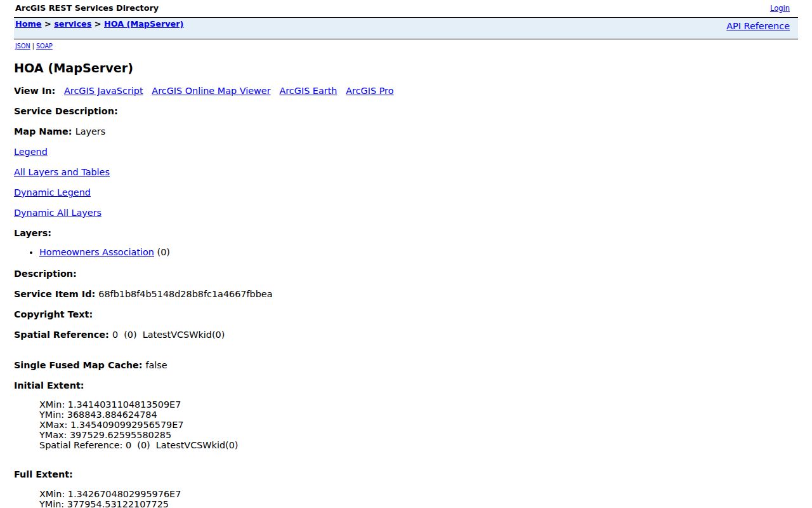Open Dynamic All Layers link
Screen dimensions: 812x508
point(58,213)
